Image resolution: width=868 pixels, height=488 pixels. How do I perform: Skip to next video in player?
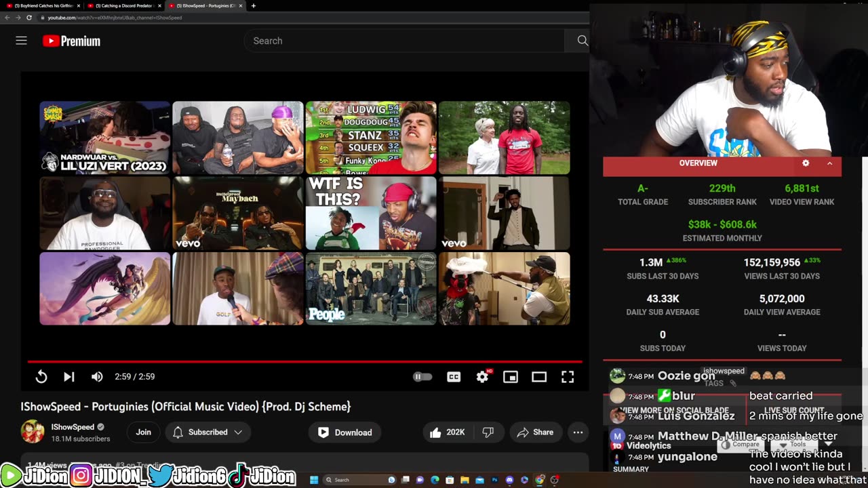click(68, 377)
